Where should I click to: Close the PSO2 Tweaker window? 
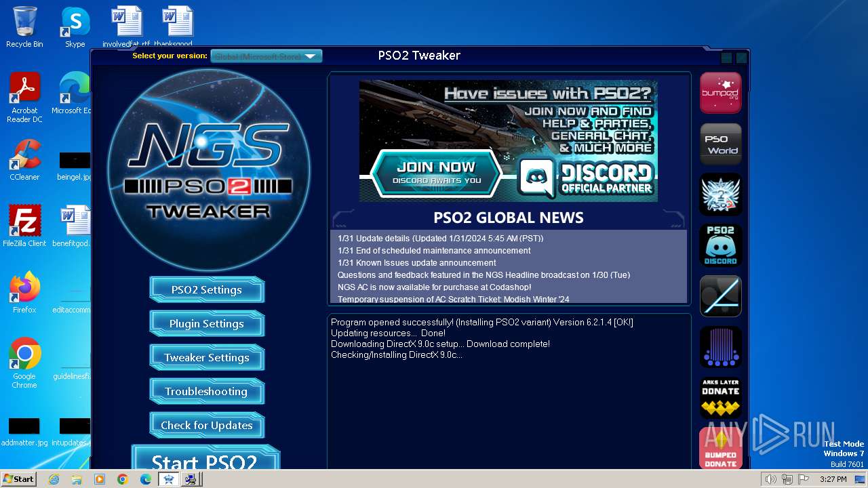tap(741, 58)
